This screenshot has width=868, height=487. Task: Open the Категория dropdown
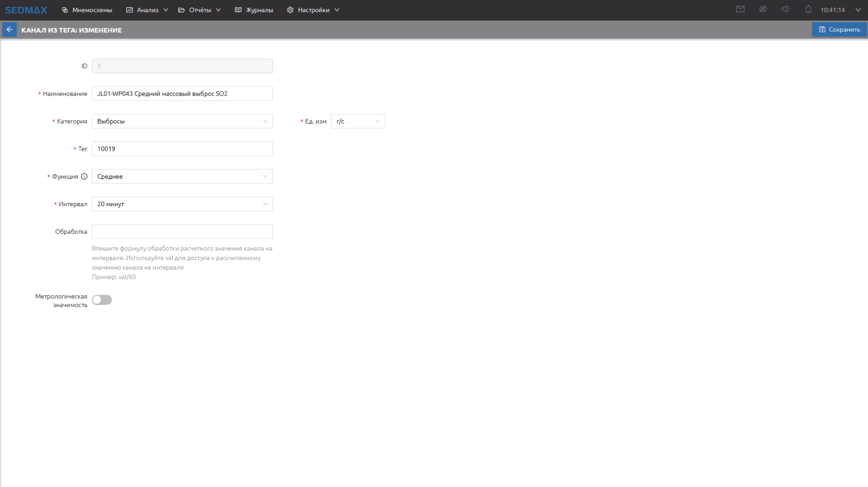click(x=182, y=121)
